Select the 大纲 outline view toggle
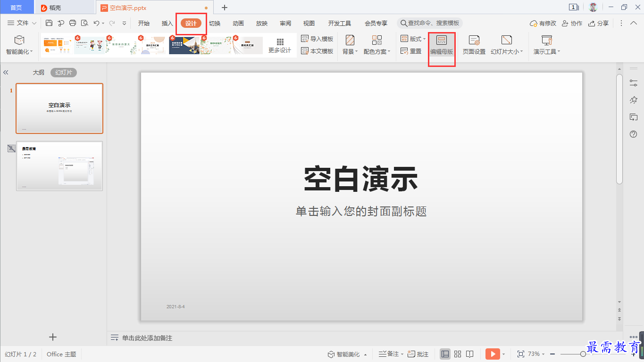 pos(38,73)
